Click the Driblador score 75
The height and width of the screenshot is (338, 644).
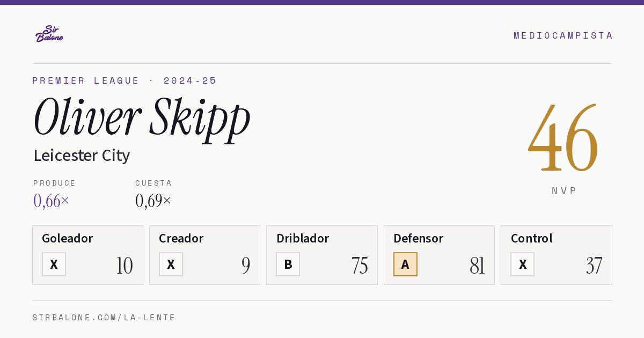[360, 266]
